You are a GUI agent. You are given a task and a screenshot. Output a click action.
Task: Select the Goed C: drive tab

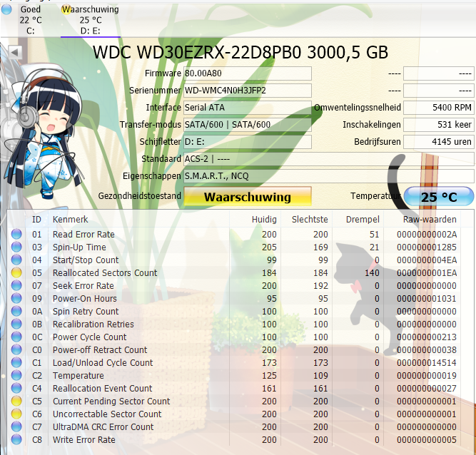31,20
